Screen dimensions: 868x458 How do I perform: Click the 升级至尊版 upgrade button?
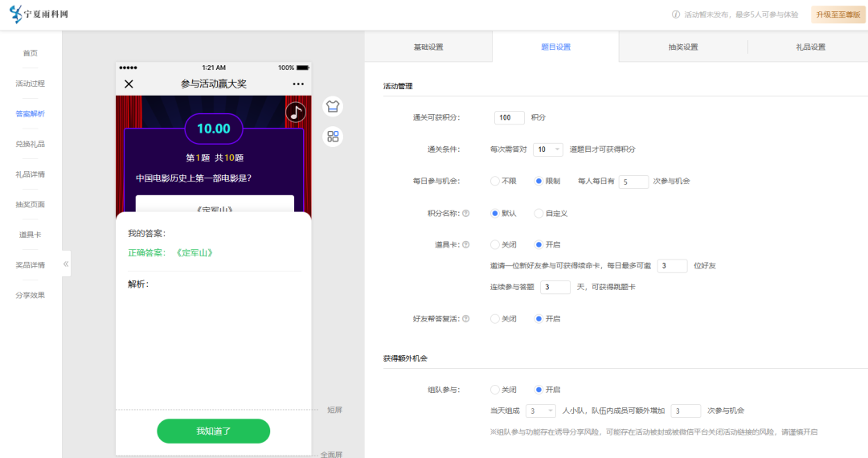[x=838, y=14]
